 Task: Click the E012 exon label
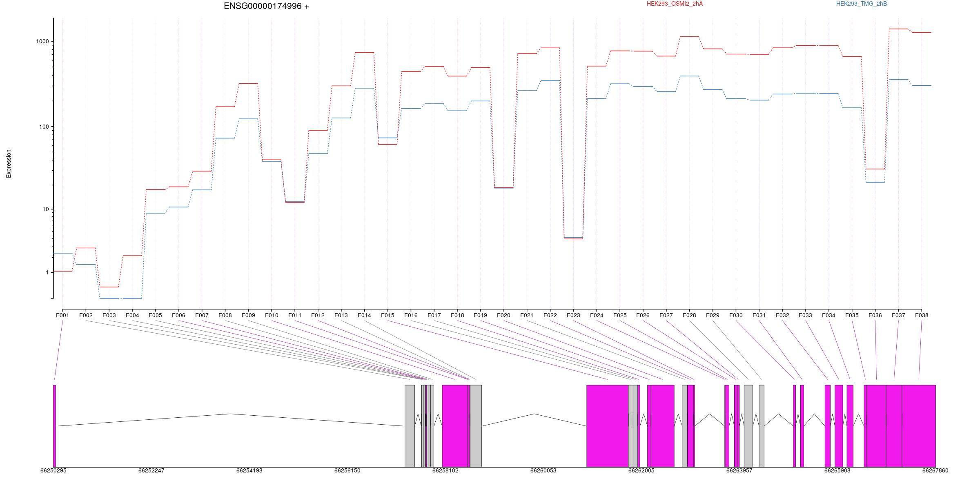click(318, 315)
